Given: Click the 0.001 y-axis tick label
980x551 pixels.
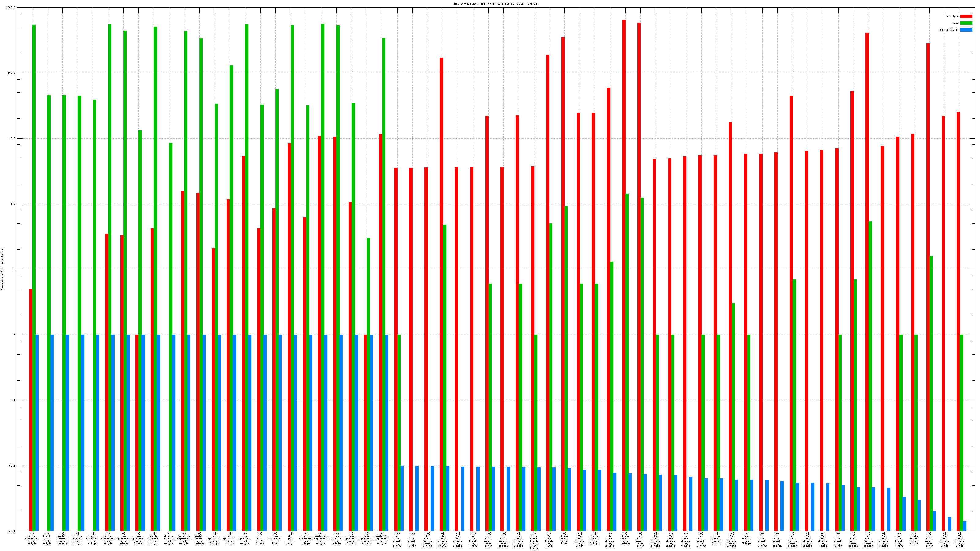Looking at the screenshot, I should [x=12, y=531].
